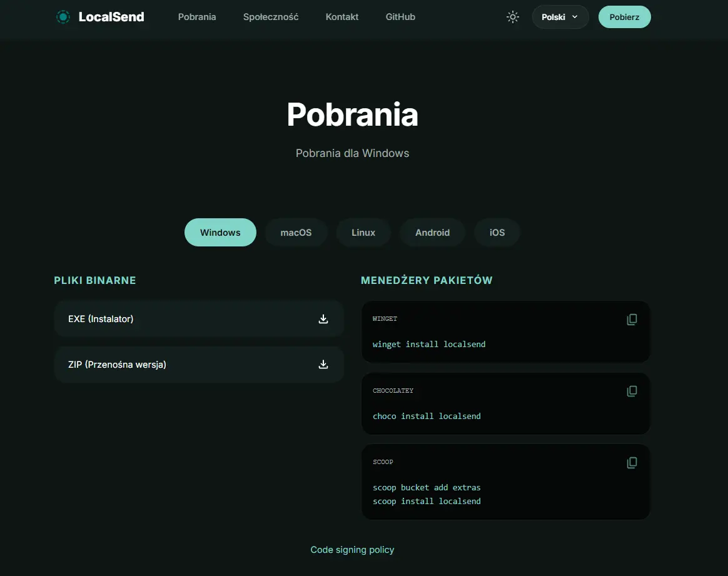Click the large Pobrania page title
Screen dimensions: 728x576
pos(352,114)
